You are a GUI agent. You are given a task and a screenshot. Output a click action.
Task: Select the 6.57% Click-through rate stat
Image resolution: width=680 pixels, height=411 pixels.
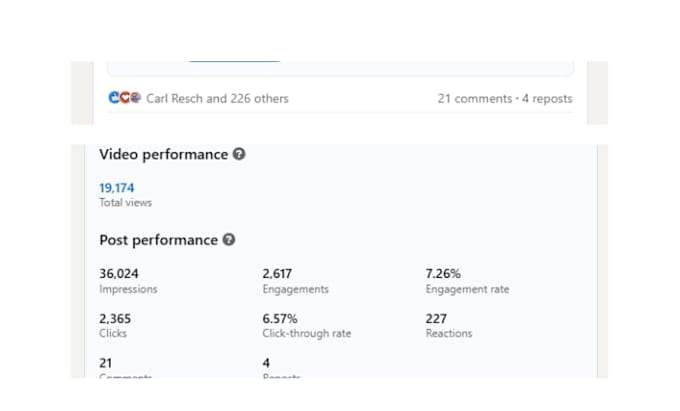307,326
